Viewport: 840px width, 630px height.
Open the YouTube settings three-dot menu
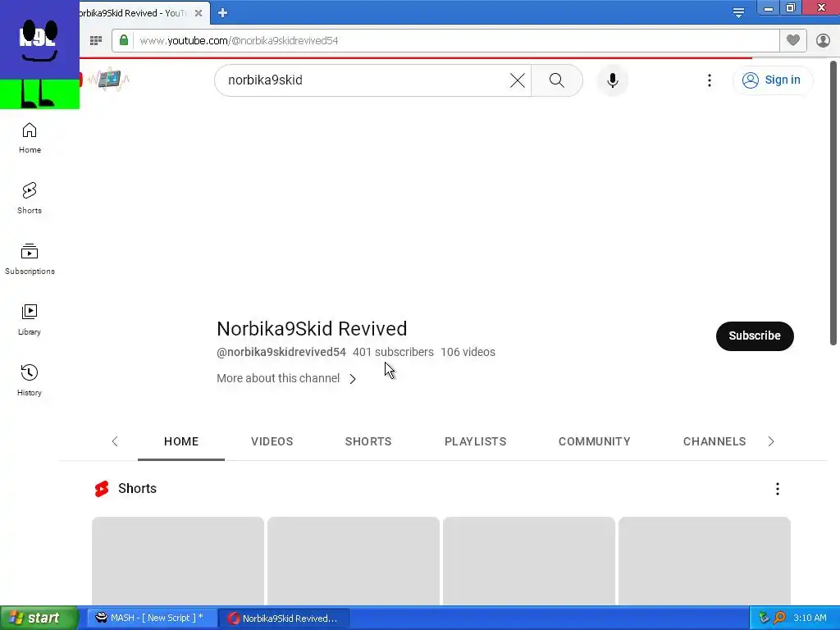tap(710, 80)
